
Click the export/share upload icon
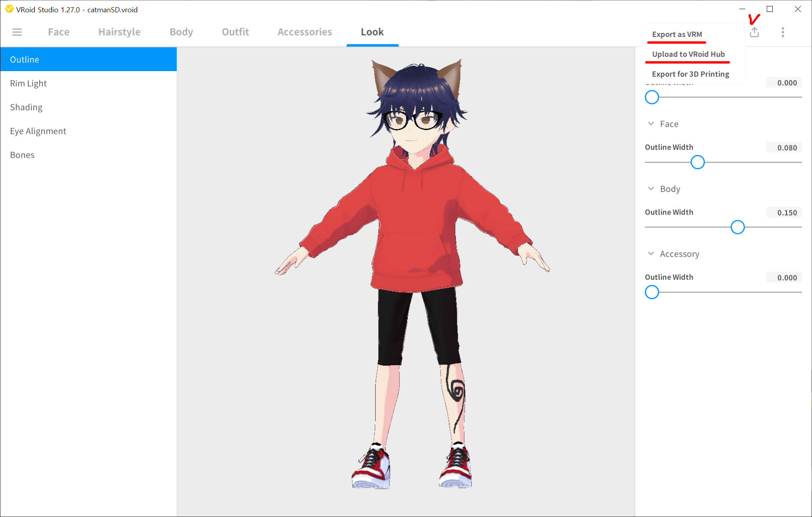click(754, 32)
